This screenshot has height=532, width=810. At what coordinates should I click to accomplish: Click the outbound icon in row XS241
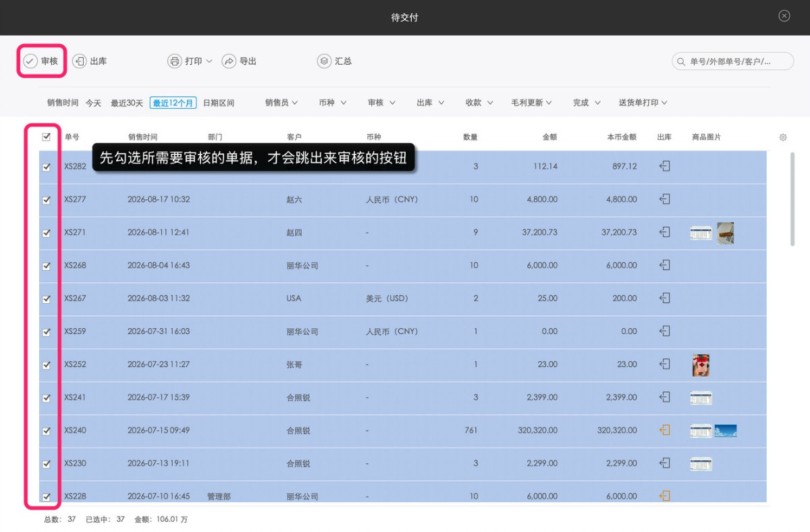coord(665,397)
